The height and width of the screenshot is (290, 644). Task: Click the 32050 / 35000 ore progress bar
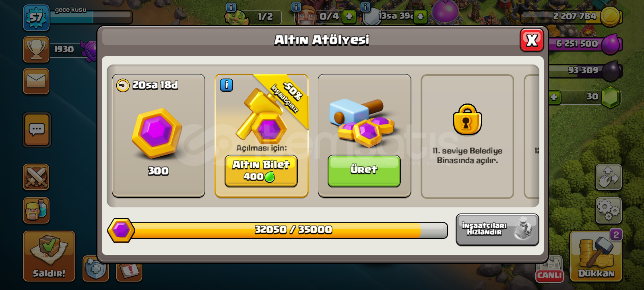pyautogui.click(x=278, y=230)
